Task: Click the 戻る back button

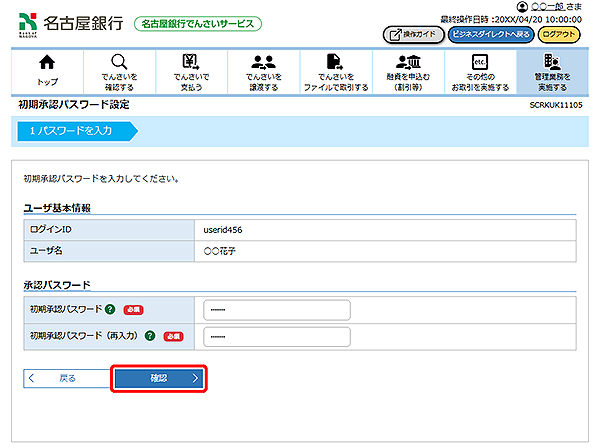Action: coord(64,379)
